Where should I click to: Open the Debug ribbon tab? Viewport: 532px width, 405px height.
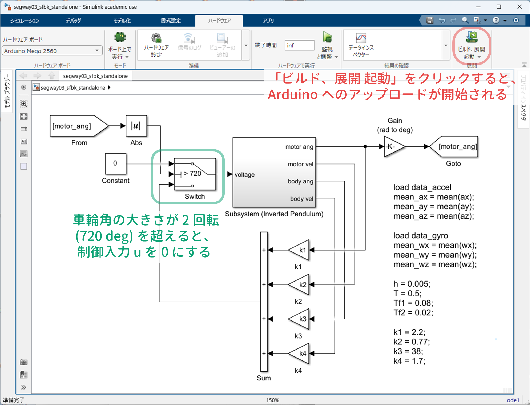[73, 21]
